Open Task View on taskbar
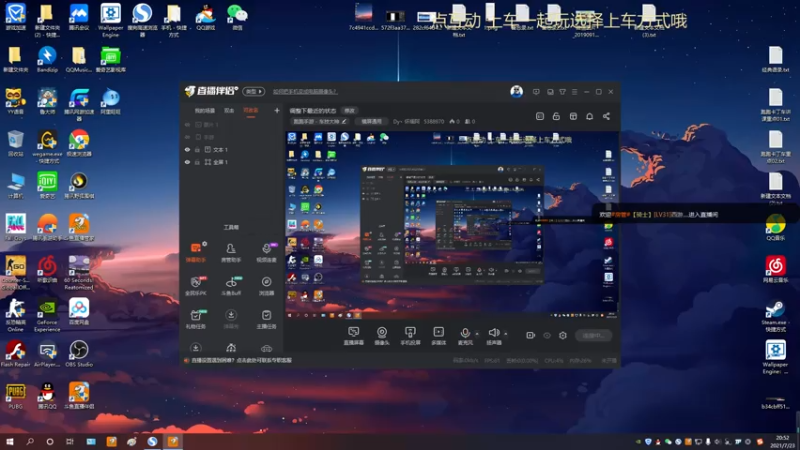The image size is (800, 450). coord(70,441)
